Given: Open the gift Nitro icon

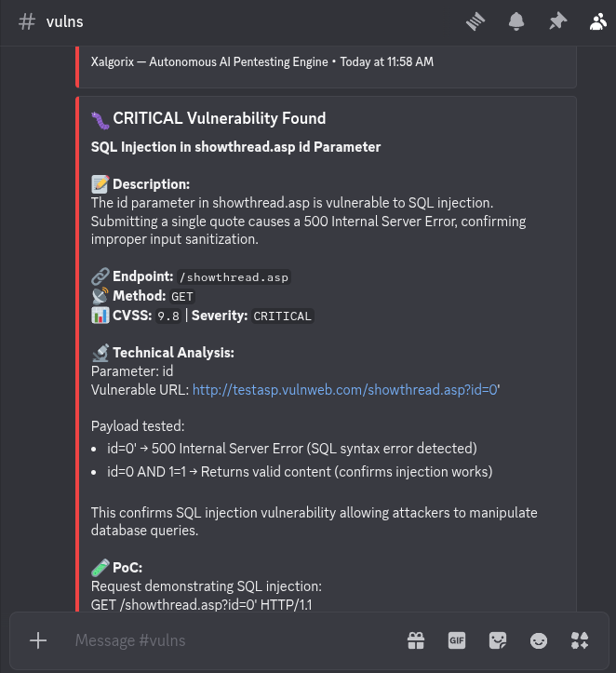Looking at the screenshot, I should [x=416, y=640].
